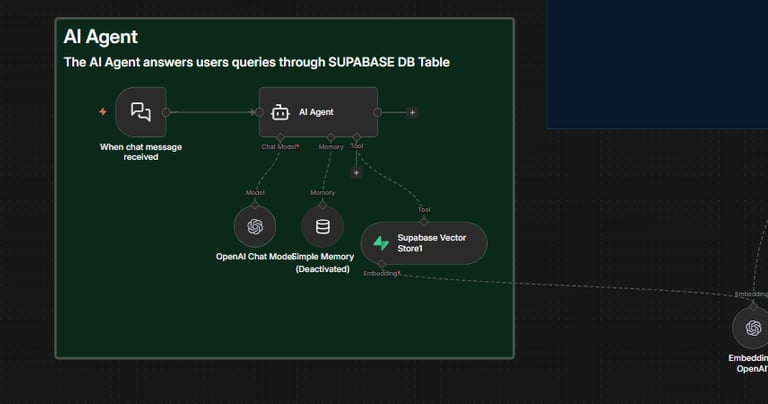Open the Embeddings OpenAI node icon
768x404 pixels.
(x=753, y=328)
